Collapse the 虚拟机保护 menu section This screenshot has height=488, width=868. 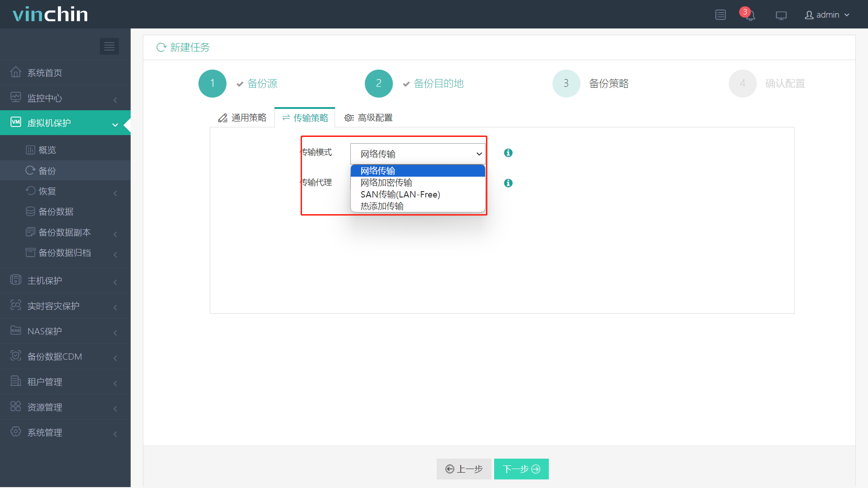pos(65,123)
